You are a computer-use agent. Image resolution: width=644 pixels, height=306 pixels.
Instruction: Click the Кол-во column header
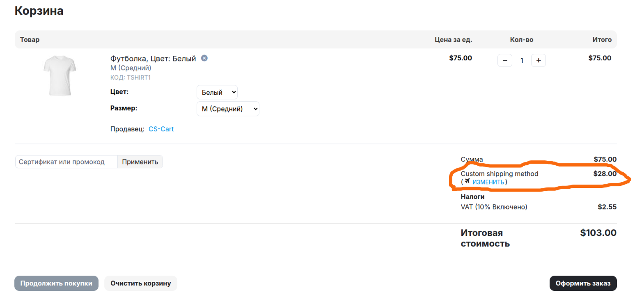tap(522, 40)
